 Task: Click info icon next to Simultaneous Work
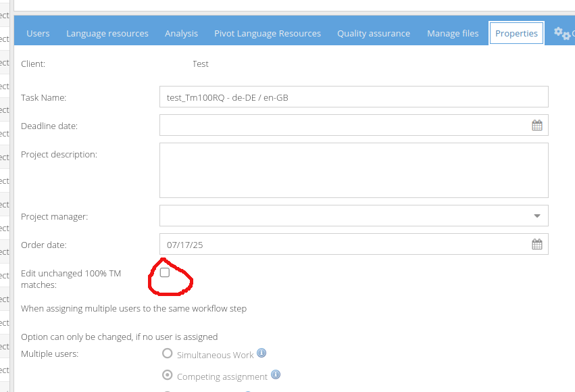point(261,353)
